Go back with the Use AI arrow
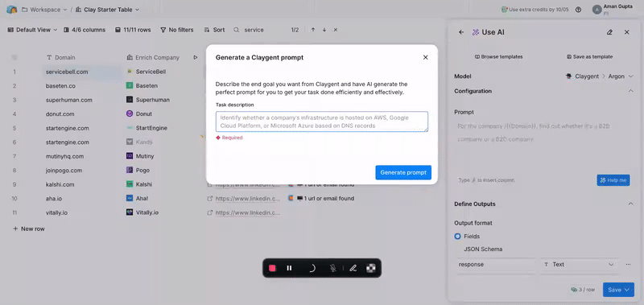 461,32
